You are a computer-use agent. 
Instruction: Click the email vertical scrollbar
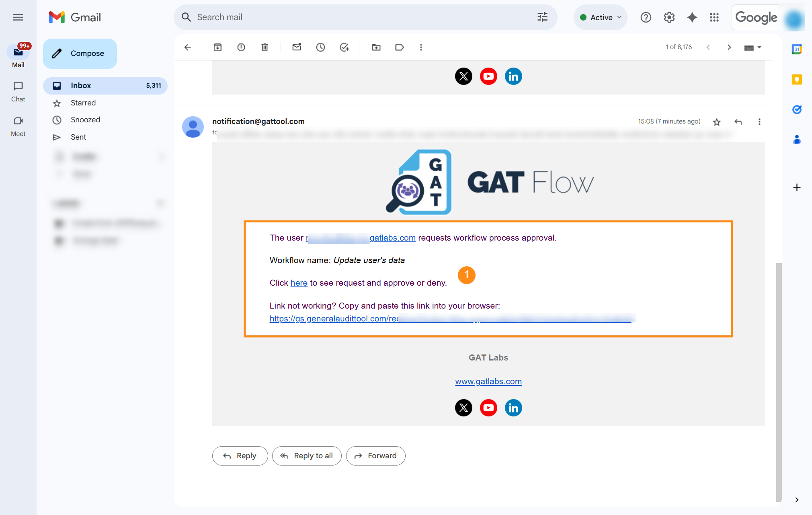click(x=779, y=382)
